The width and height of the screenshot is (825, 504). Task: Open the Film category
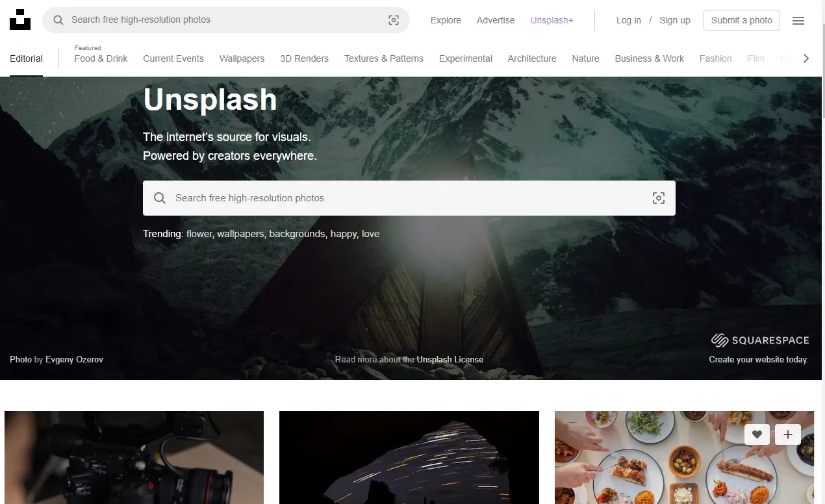coord(756,58)
